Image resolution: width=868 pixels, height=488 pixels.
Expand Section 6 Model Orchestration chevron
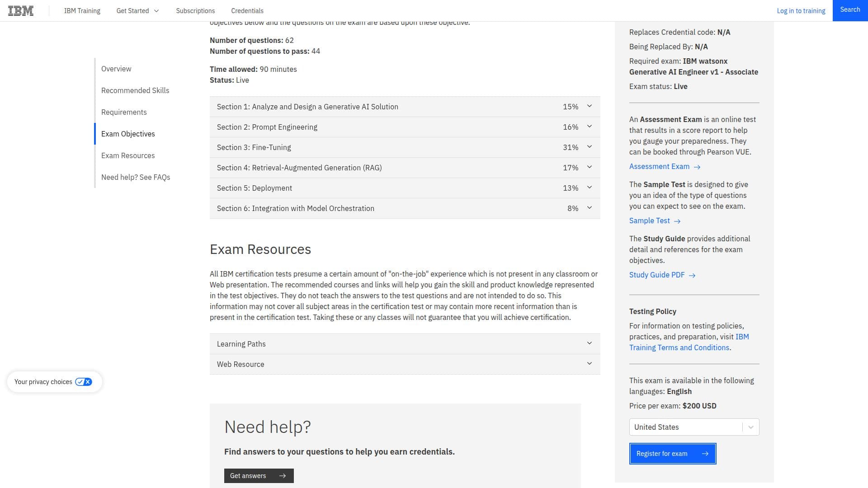coord(590,208)
